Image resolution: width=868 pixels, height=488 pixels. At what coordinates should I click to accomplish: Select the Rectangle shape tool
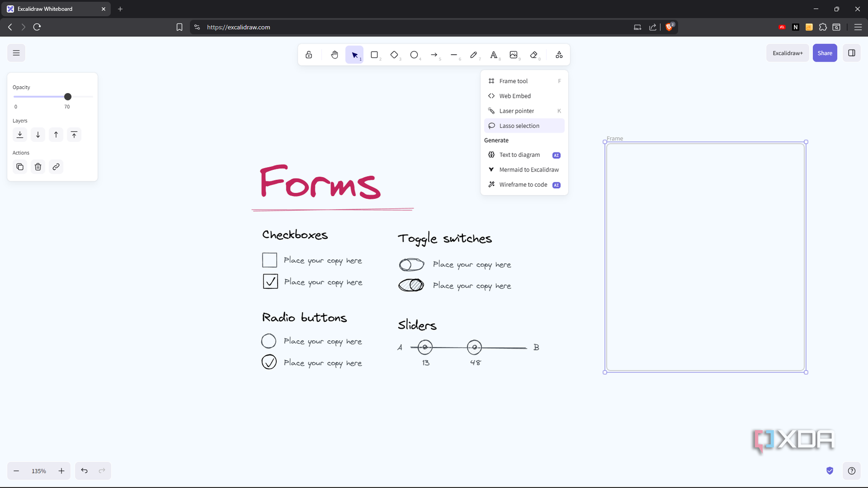pyautogui.click(x=375, y=55)
